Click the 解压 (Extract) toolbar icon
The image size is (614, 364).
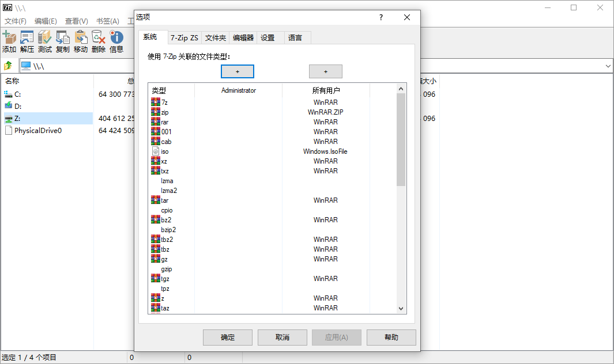27,37
